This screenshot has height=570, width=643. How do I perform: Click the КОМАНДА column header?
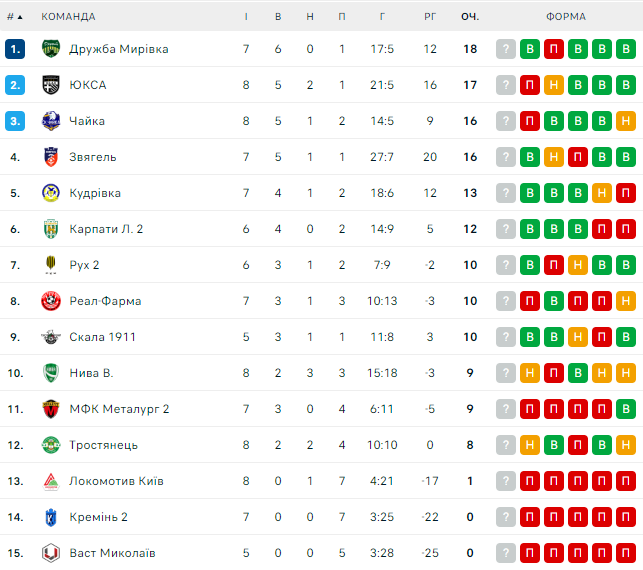[68, 17]
